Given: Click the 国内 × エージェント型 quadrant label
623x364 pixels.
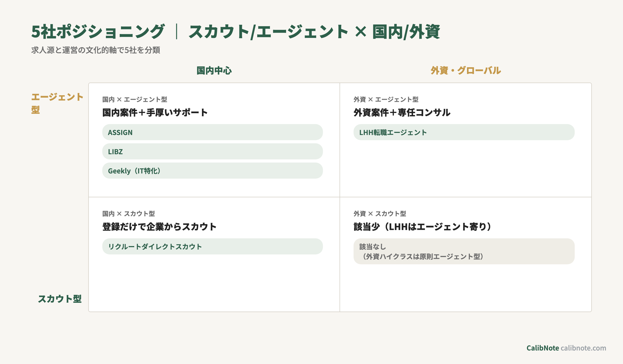Looking at the screenshot, I should 135,99.
